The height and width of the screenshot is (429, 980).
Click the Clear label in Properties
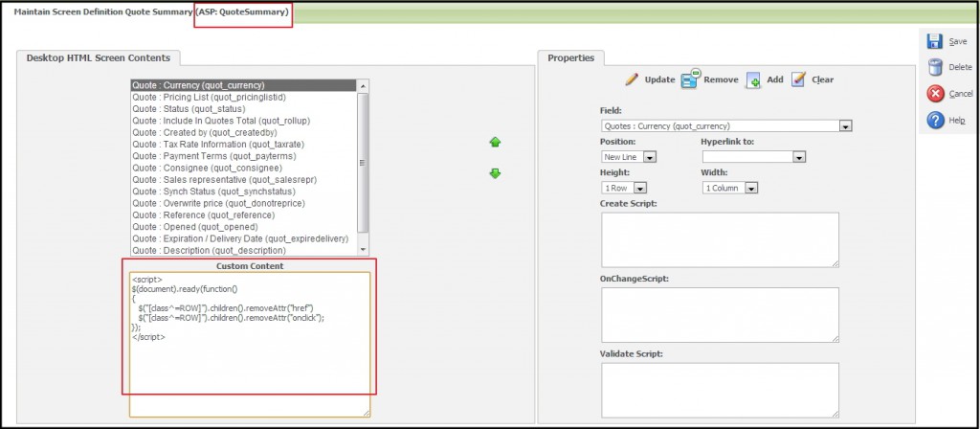pyautogui.click(x=822, y=79)
